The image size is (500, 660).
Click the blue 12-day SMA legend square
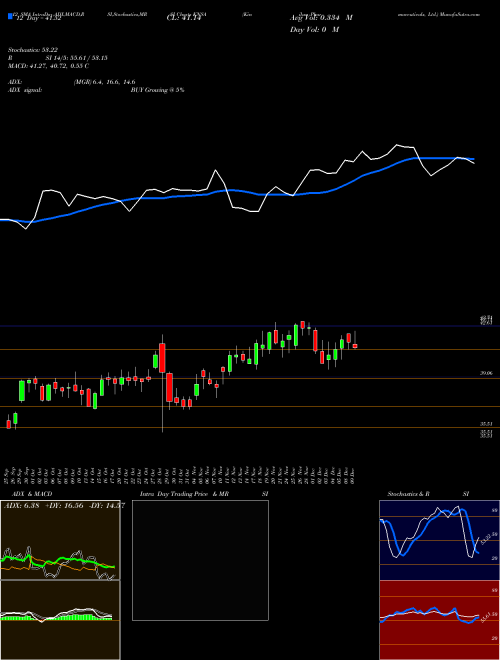(10, 17)
